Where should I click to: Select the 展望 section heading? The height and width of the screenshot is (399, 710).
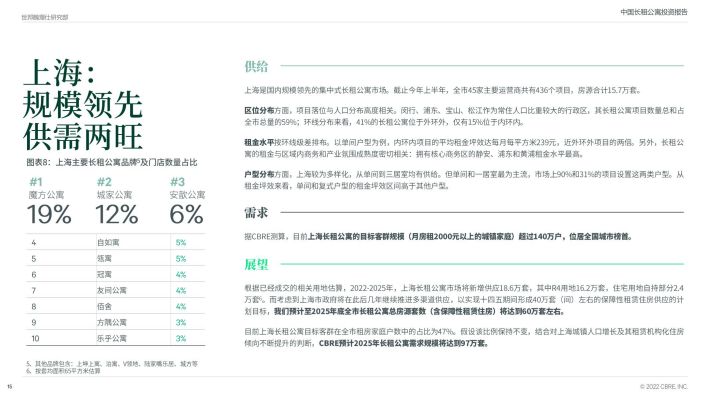256,264
